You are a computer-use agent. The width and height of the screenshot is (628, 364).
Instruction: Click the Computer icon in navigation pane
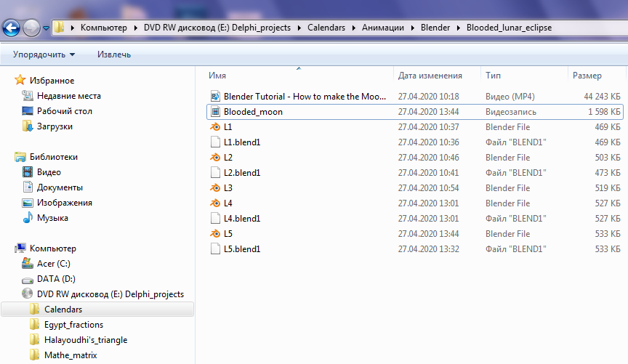coord(20,248)
